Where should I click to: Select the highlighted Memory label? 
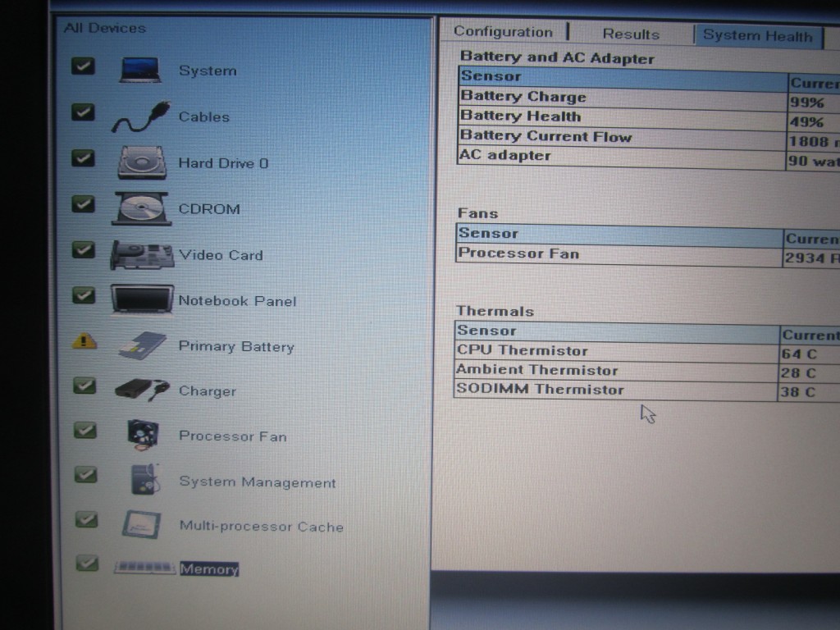[x=209, y=568]
